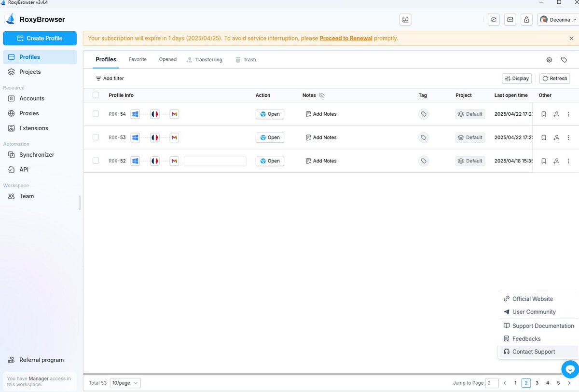Click the lock icon in header
The image size is (579, 392).
click(x=526, y=20)
